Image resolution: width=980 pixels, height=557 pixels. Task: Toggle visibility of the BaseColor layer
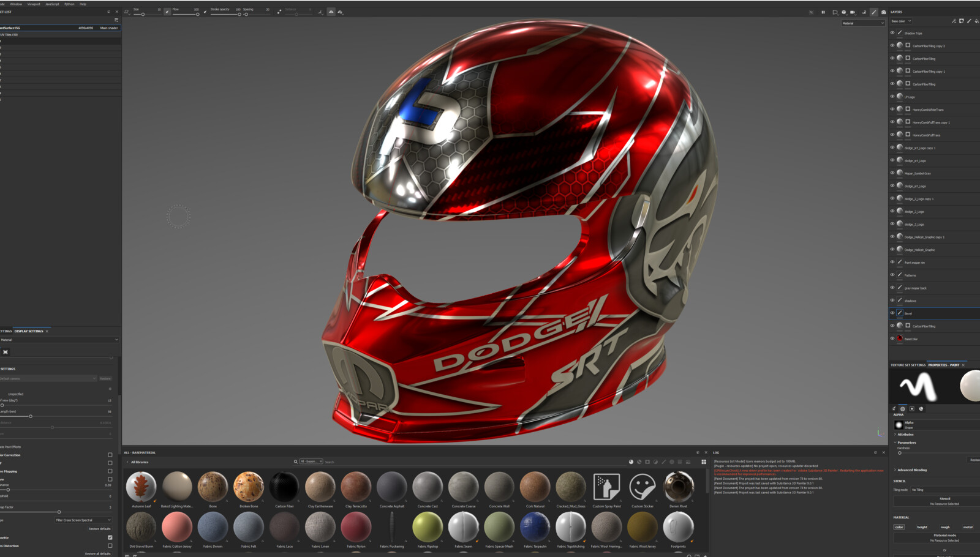click(892, 338)
